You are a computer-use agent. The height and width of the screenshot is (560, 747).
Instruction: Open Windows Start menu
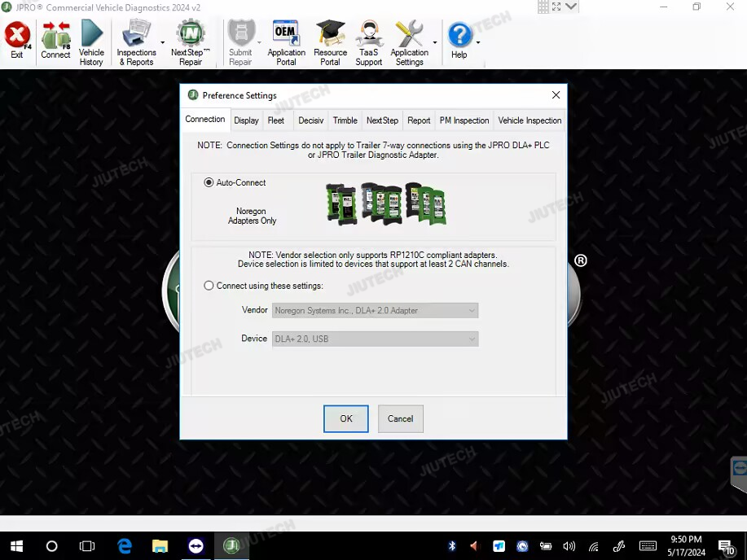[16, 546]
